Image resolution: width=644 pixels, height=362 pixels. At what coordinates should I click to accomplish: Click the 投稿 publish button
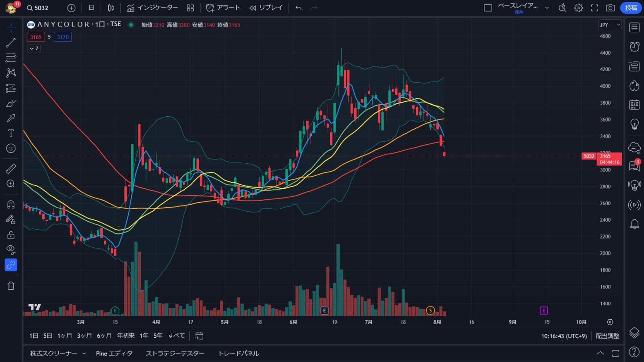pos(631,8)
